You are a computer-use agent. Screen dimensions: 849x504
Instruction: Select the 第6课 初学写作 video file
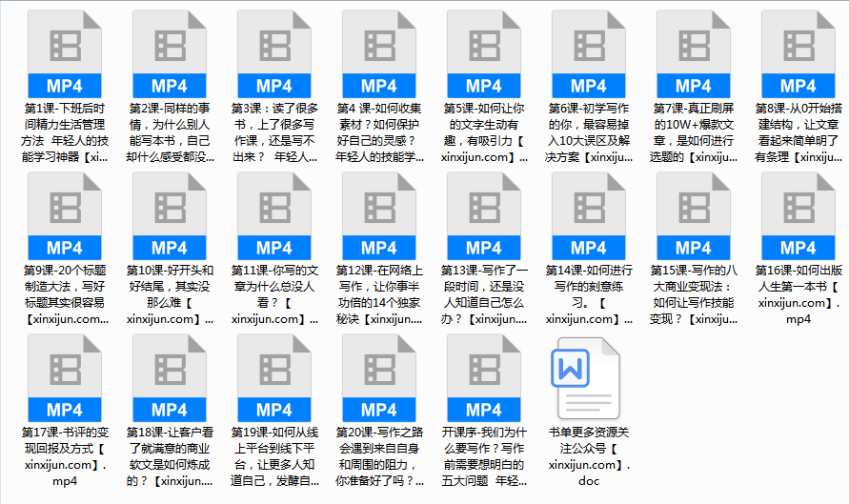(589, 54)
